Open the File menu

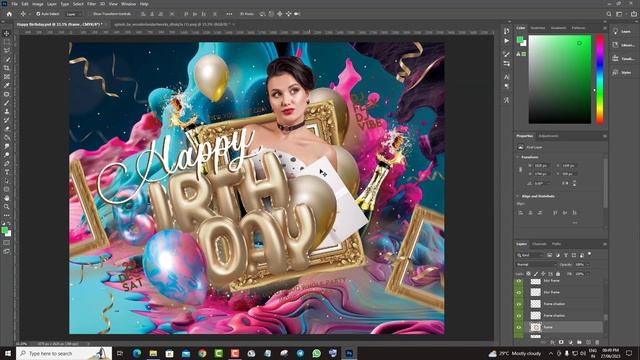(x=14, y=4)
